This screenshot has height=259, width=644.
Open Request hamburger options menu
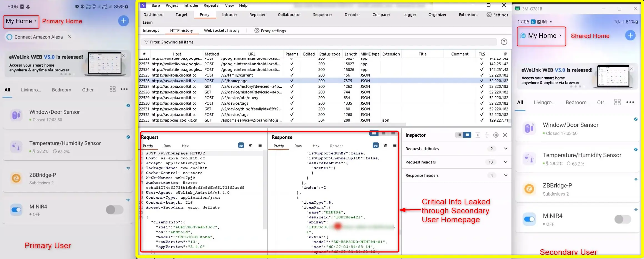tap(260, 145)
